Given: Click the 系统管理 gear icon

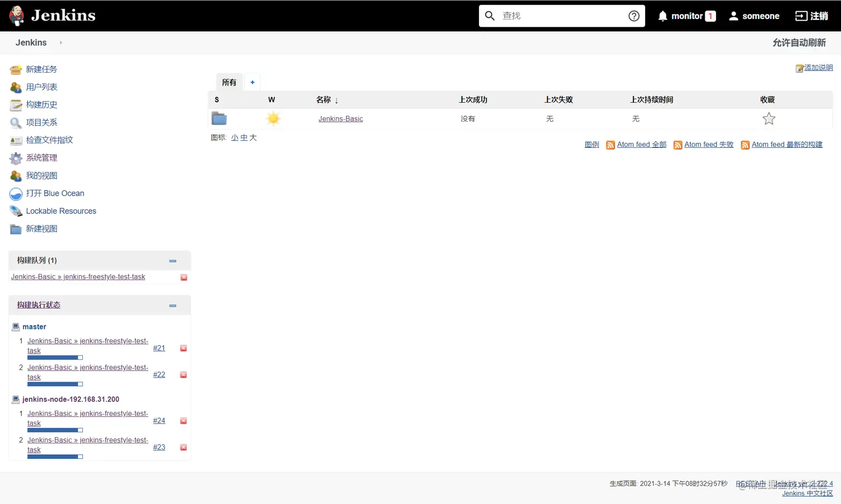Looking at the screenshot, I should tap(16, 158).
